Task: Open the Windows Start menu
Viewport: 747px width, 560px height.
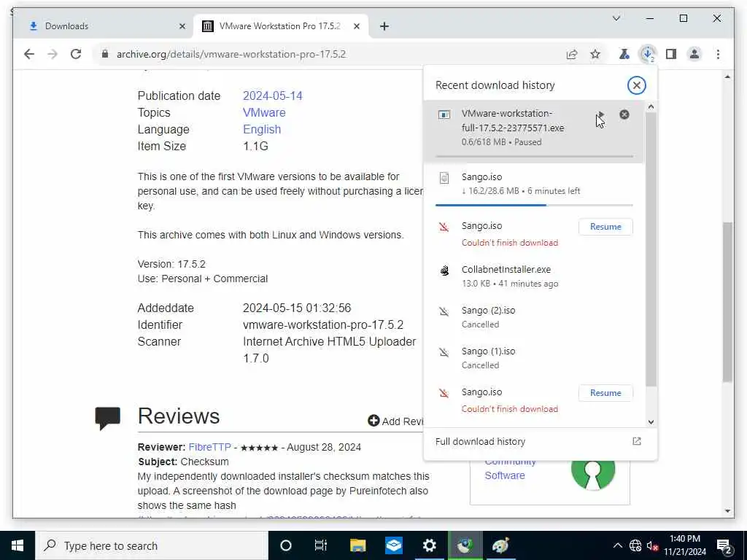Action: pos(18,545)
